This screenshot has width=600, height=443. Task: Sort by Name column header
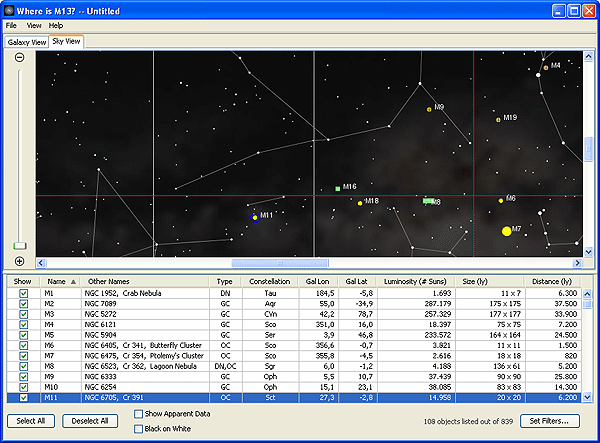click(x=61, y=282)
